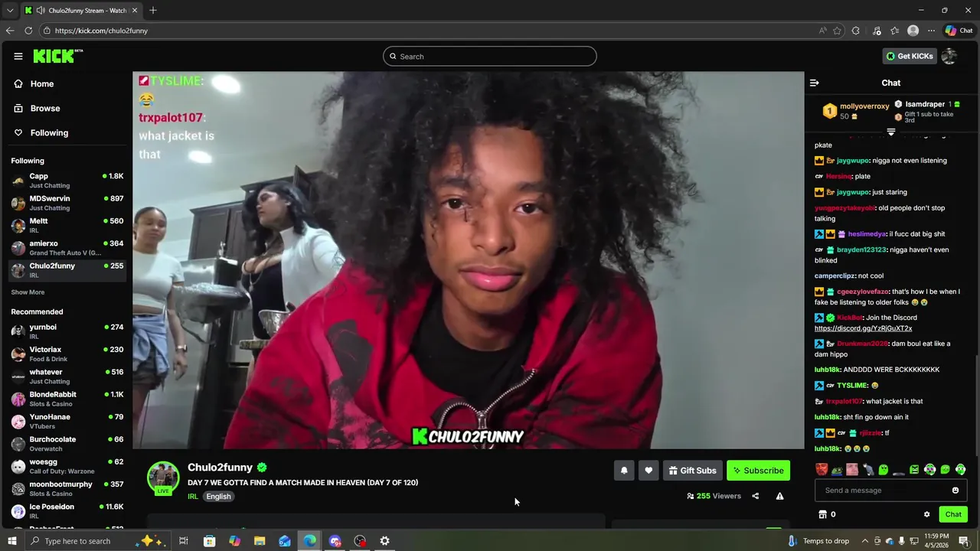Open YunoHanae recommended channel
The height and width of the screenshot is (551, 980).
point(67,422)
